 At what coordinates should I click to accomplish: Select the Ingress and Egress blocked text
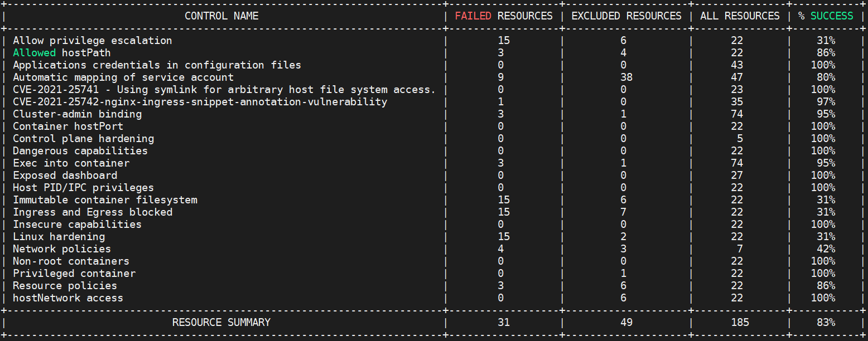point(93,212)
